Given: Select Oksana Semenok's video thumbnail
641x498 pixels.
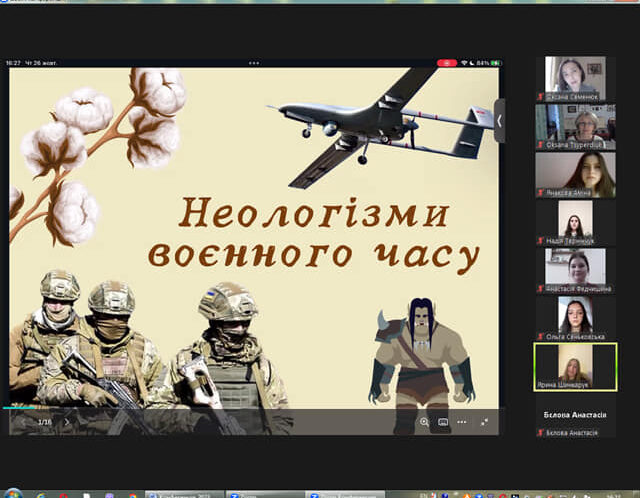Looking at the screenshot, I should (574, 78).
